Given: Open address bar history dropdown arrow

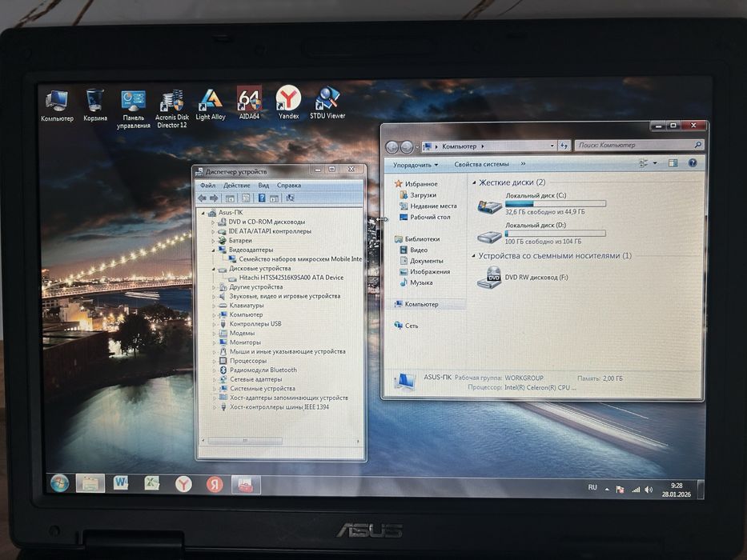Looking at the screenshot, I should coord(552,146).
